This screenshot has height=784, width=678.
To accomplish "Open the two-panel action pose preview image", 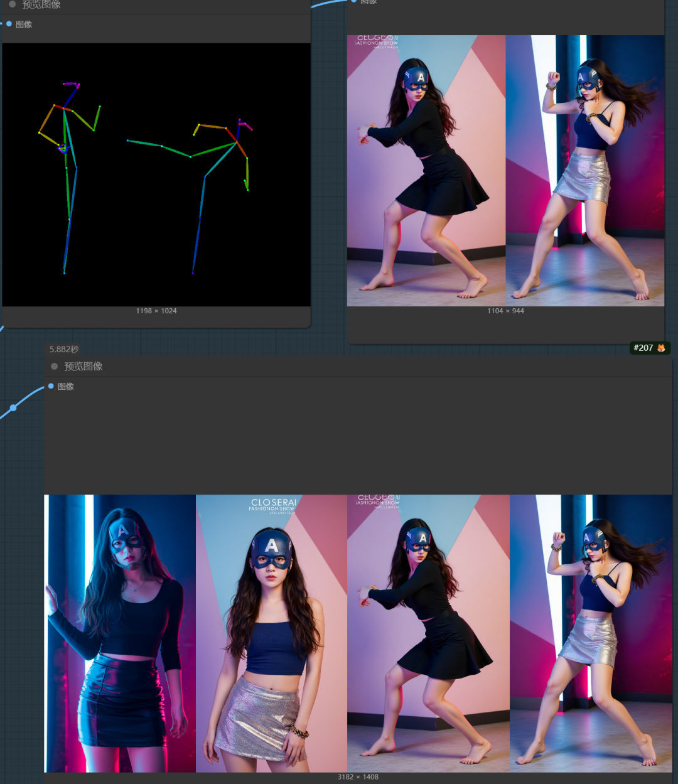I will 505,171.
